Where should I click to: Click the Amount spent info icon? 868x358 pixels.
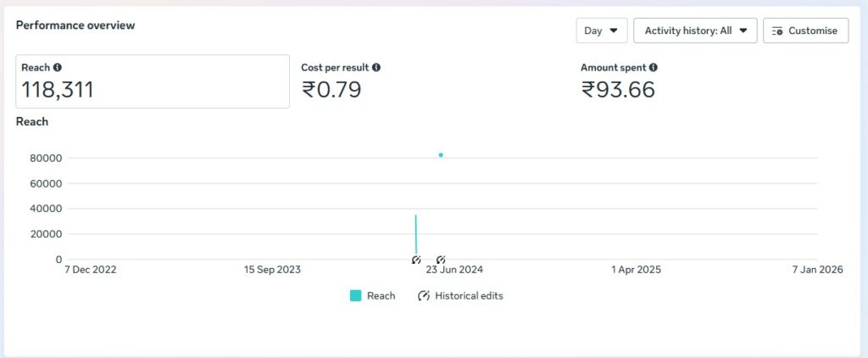coord(654,67)
